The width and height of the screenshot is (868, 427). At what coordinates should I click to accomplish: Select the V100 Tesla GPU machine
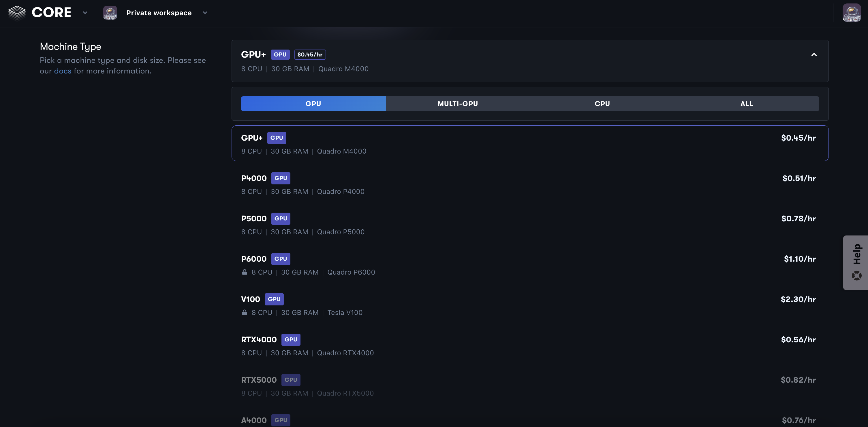tap(529, 305)
